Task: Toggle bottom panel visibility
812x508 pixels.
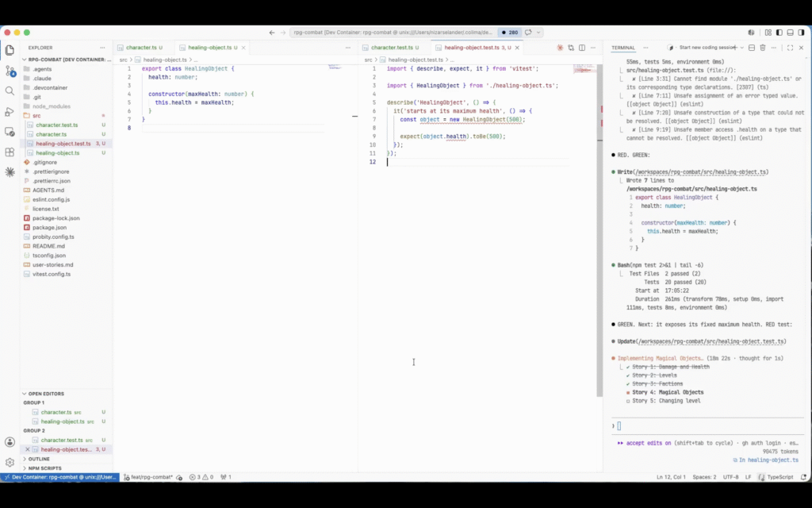Action: (791, 32)
